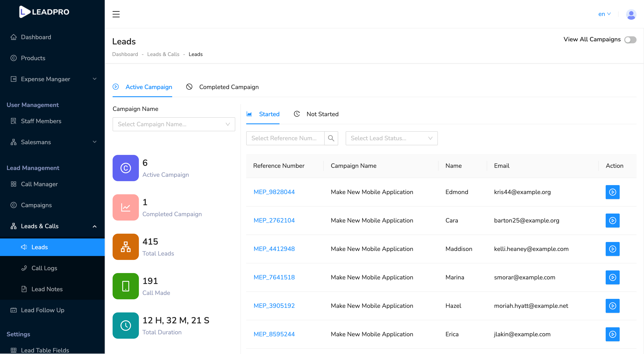The height and width of the screenshot is (354, 644).
Task: Click the green Call Made stat icon
Action: [x=126, y=286]
